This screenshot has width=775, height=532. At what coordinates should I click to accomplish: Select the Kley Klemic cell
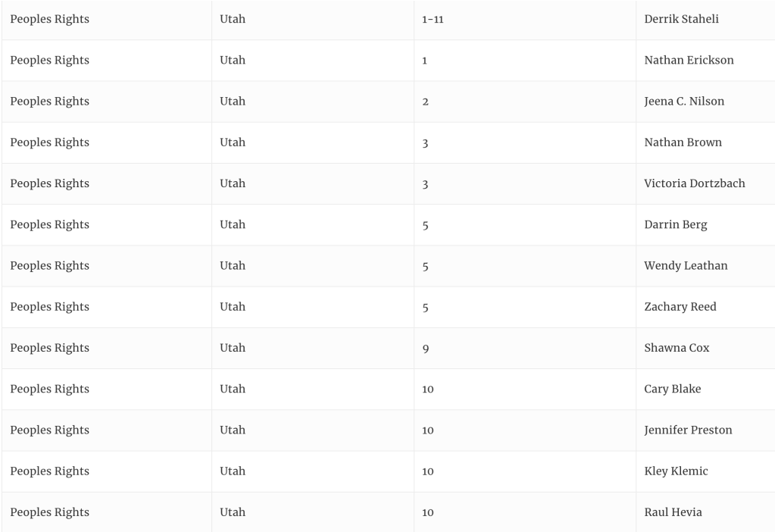point(676,471)
